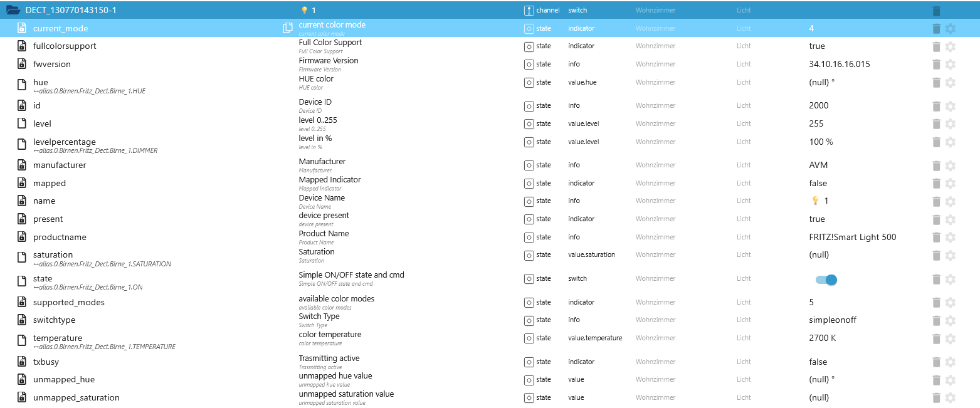Open settings gear for productname
The image size is (980, 408).
[x=951, y=238]
